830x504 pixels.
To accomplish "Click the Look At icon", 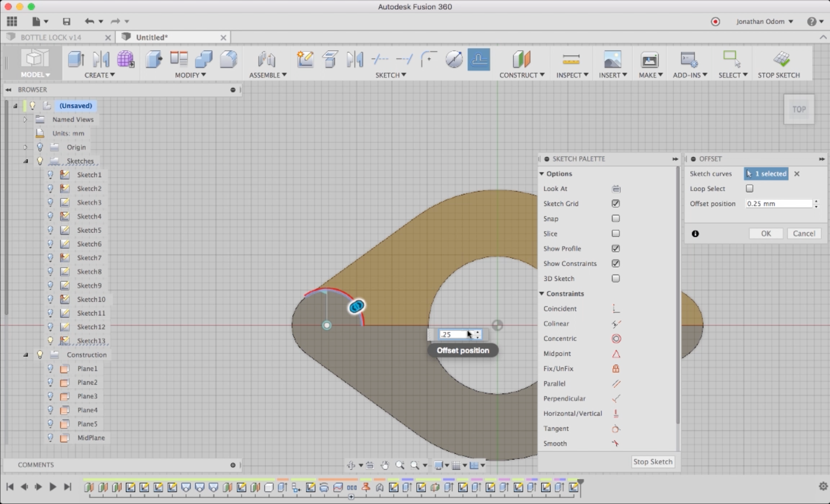I will click(x=616, y=189).
